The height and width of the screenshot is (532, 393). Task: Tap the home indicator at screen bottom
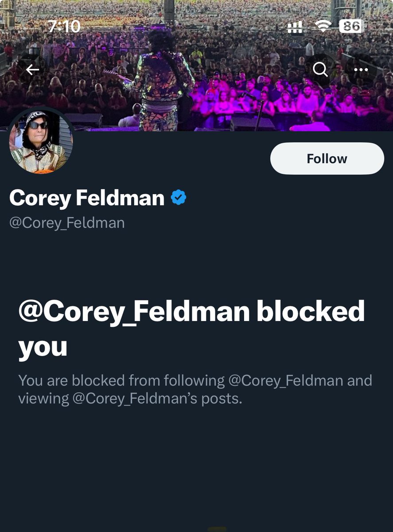[217, 529]
